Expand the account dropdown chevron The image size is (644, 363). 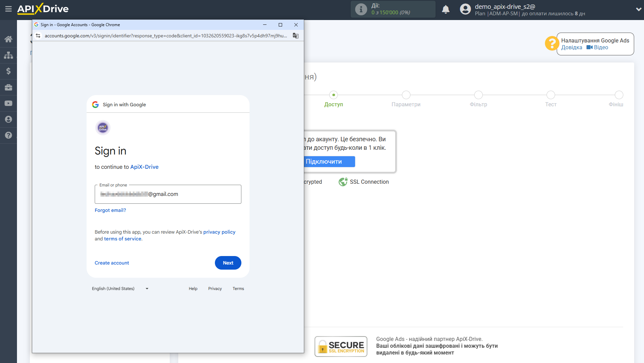[638, 10]
